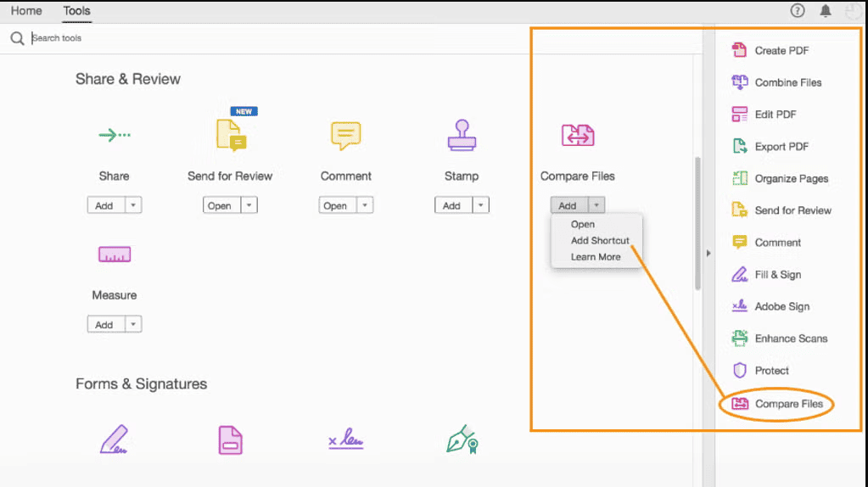Click the Open button under Comment

(x=338, y=205)
